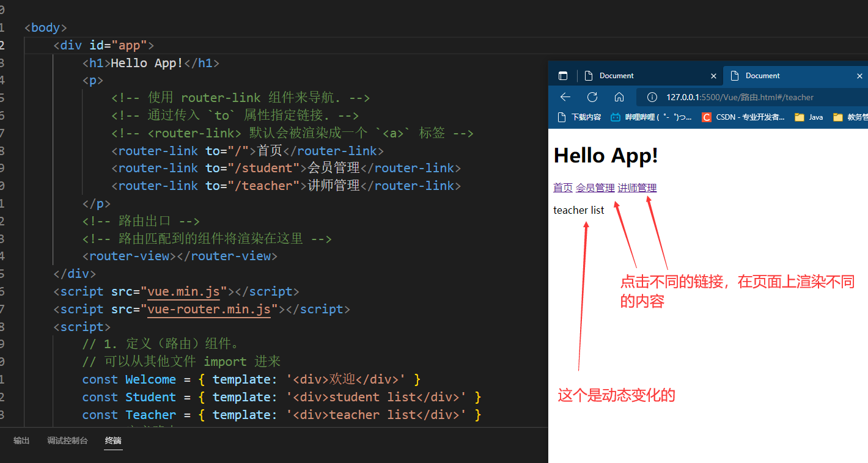
Task: Click the const Welcome template code line
Action: 251,379
